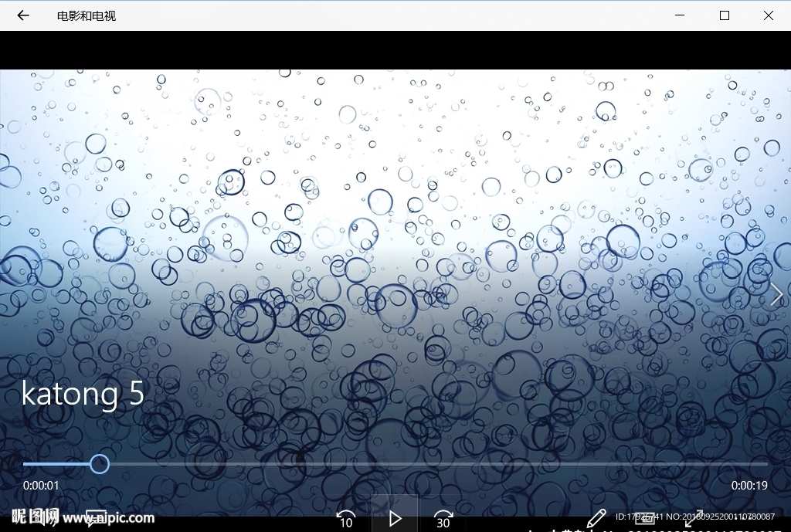
Task: Jump to the middle of the seek bar
Action: click(x=395, y=464)
